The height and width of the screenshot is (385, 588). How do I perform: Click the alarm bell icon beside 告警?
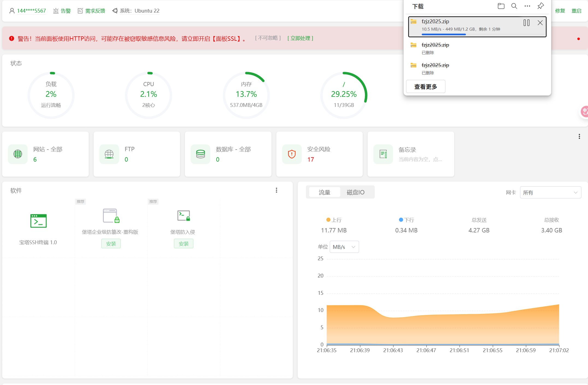56,11
